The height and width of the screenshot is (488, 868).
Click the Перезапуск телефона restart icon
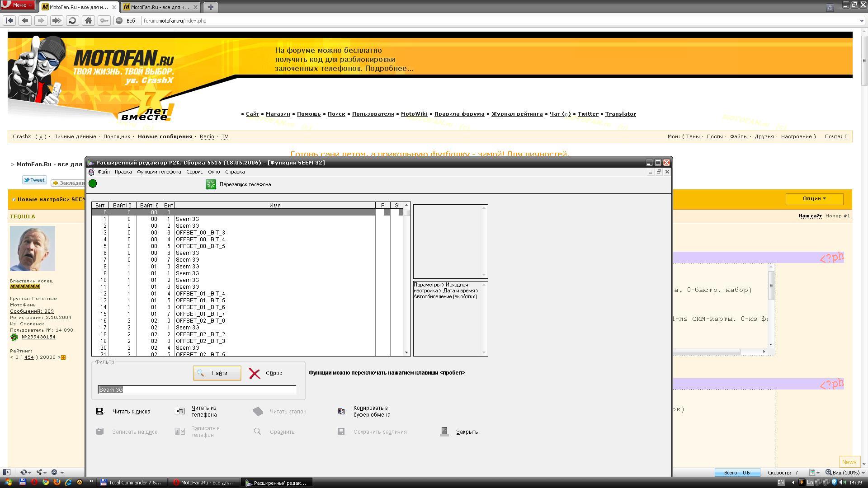click(211, 184)
